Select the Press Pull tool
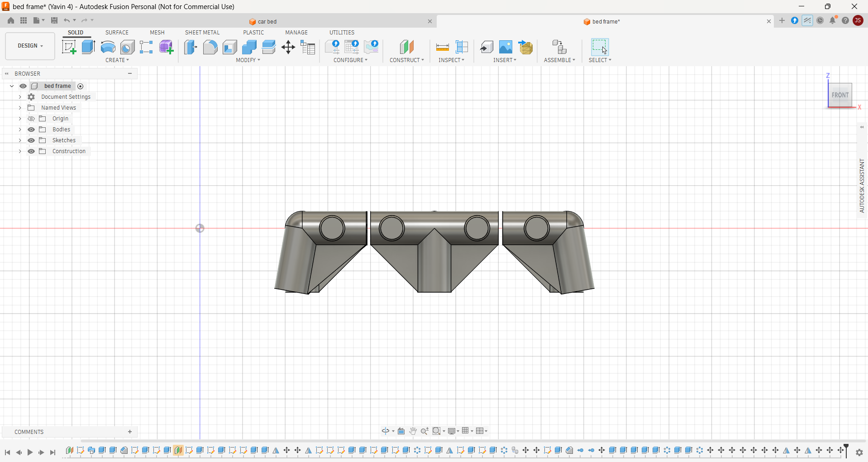Screen dimensions: 868x462 pos(191,47)
